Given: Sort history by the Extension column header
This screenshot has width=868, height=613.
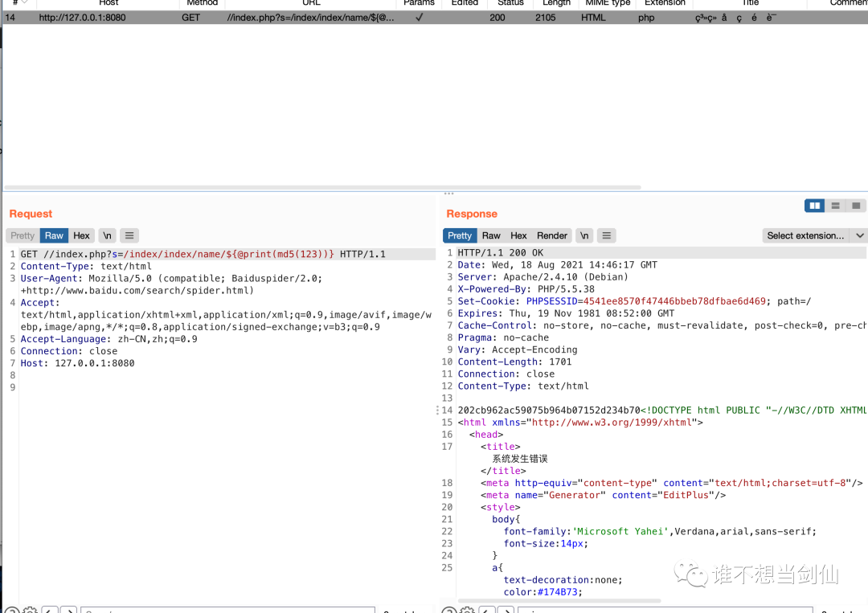Looking at the screenshot, I should pos(665,2).
